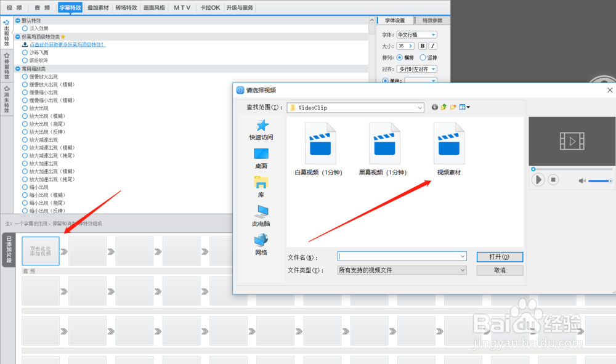The width and height of the screenshot is (616, 364).
Task: Click link to get more Hollywood effects
Action: click(x=68, y=44)
